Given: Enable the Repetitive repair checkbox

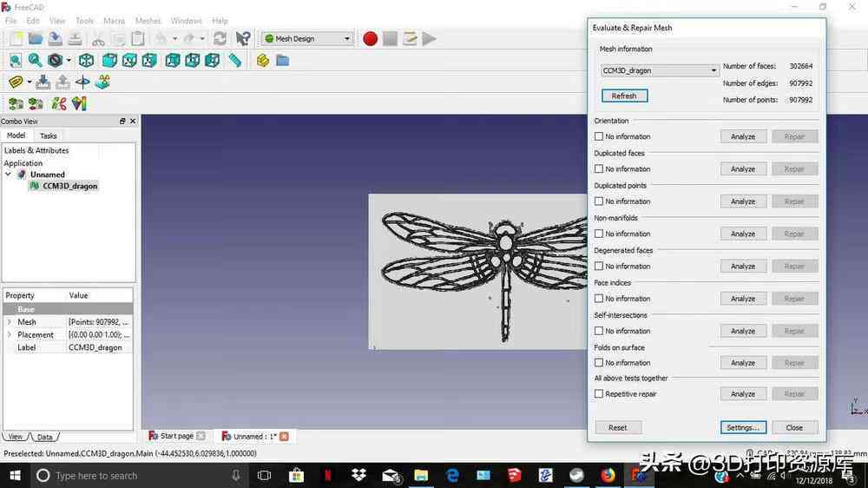Looking at the screenshot, I should point(598,394).
